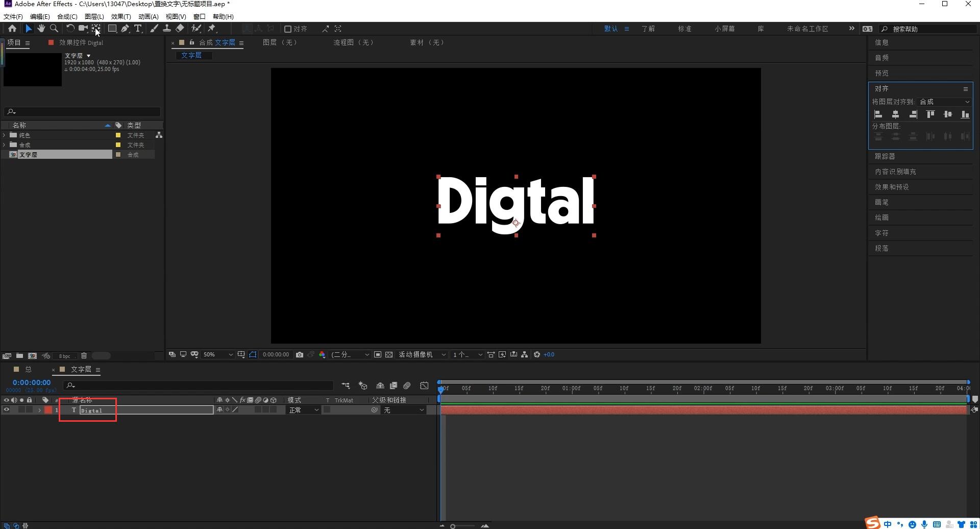Open the graph editor icon
This screenshot has width=980, height=529.
[x=424, y=386]
